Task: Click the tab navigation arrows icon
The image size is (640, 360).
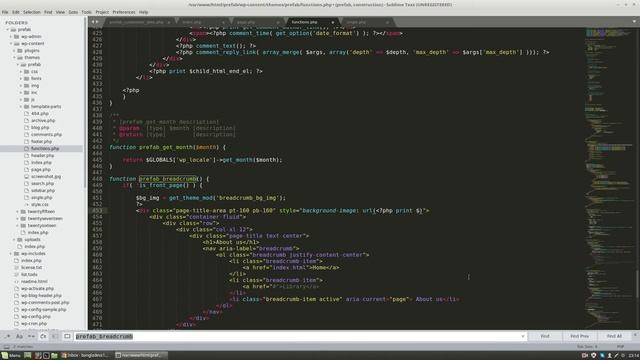Action: pyautogui.click(x=95, y=22)
